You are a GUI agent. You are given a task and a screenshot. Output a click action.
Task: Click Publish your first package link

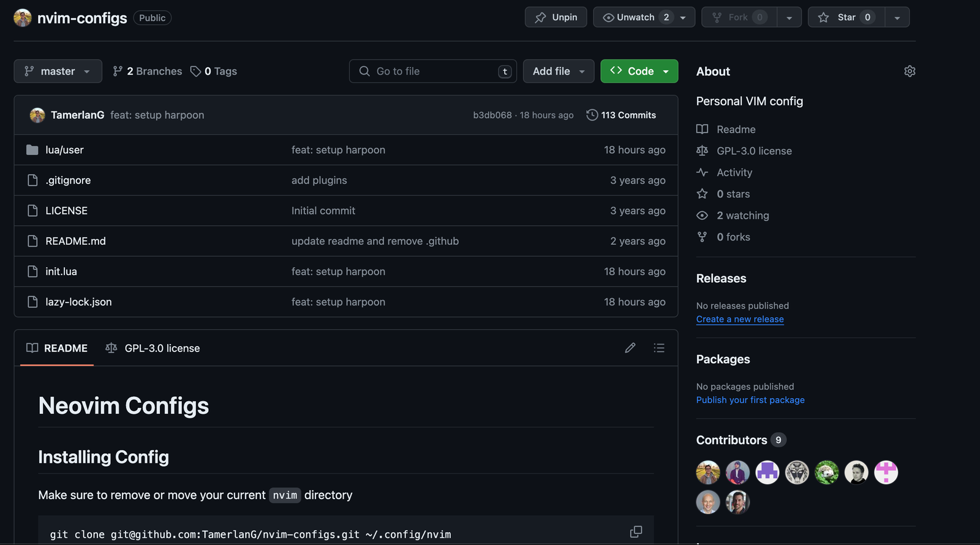pyautogui.click(x=750, y=400)
